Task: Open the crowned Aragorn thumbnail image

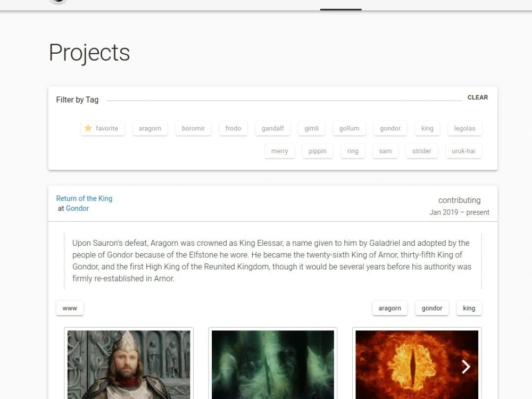Action: [x=129, y=364]
